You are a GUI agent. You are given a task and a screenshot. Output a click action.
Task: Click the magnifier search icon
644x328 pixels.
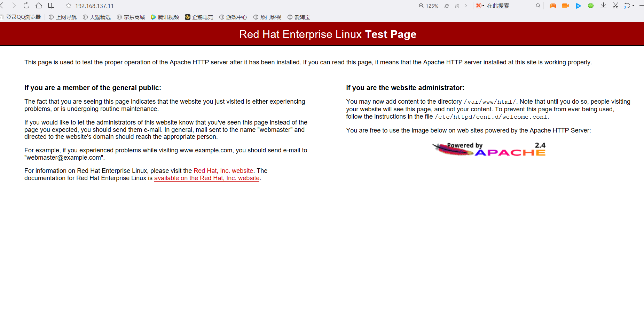click(x=538, y=6)
